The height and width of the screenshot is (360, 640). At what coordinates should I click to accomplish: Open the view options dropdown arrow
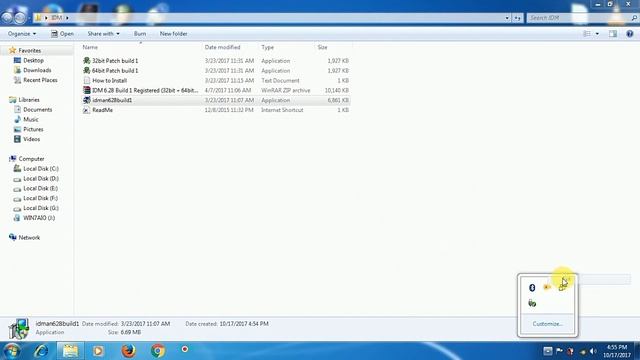[x=597, y=34]
